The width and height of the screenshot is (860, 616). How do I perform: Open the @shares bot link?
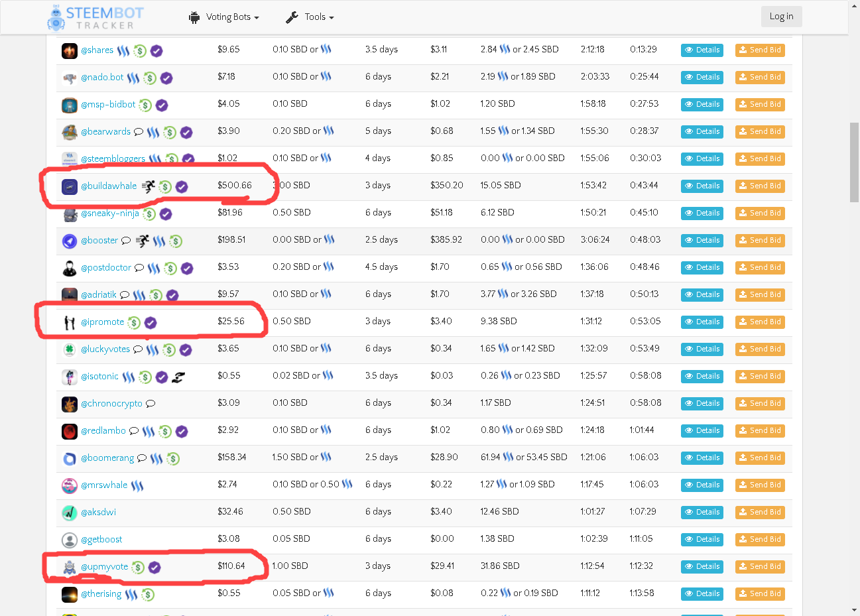97,50
